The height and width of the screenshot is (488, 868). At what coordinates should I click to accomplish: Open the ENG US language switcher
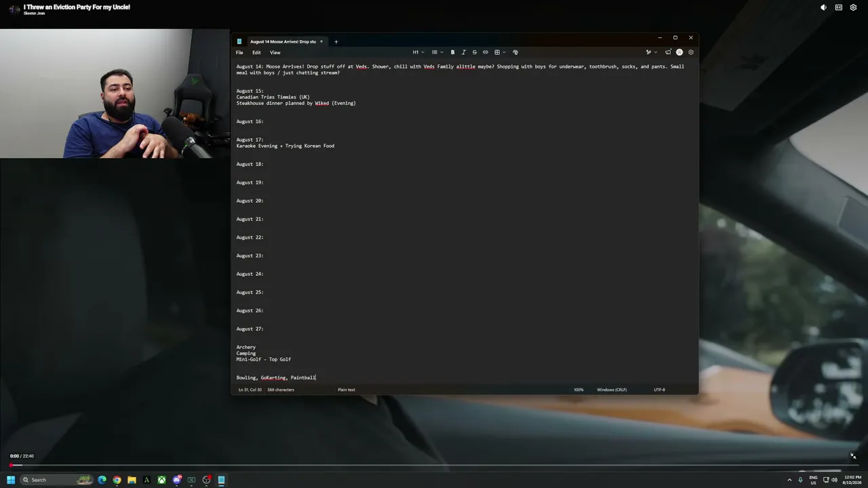pos(813,480)
